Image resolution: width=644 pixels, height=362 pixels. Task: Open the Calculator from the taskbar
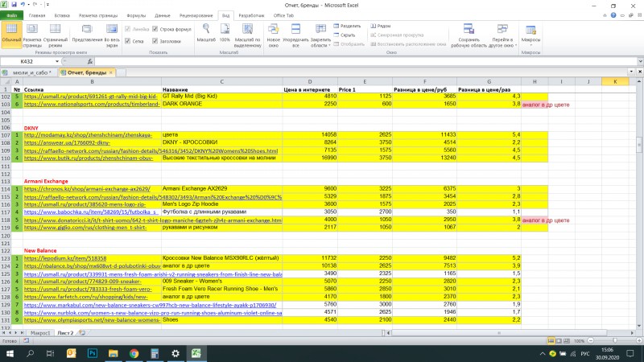point(155,353)
